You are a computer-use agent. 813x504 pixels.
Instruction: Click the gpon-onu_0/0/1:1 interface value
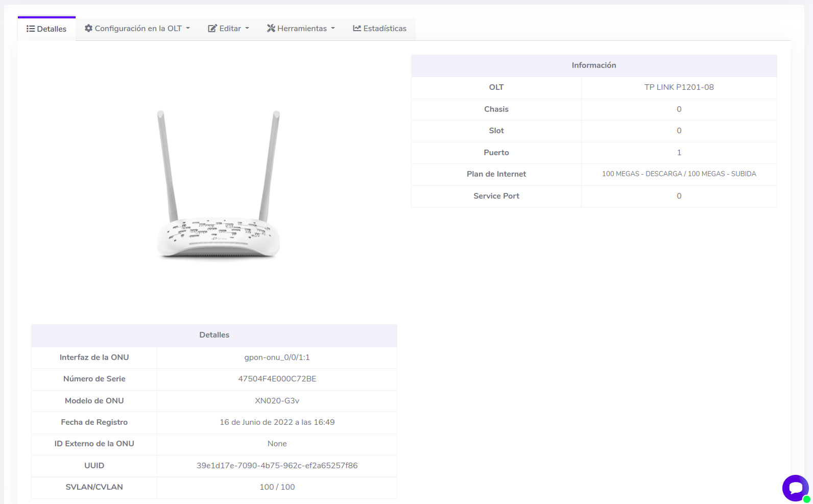coord(277,357)
